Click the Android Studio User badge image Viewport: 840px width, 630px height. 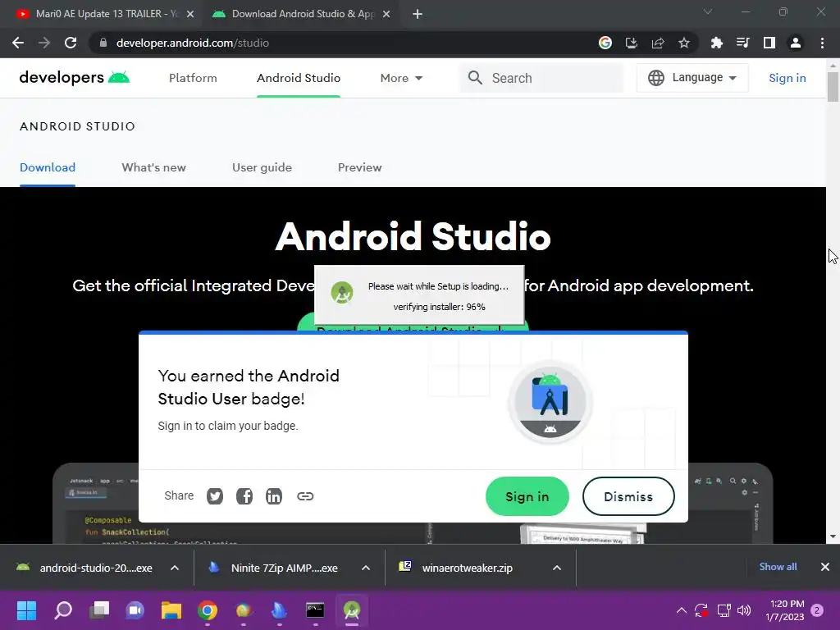point(550,403)
